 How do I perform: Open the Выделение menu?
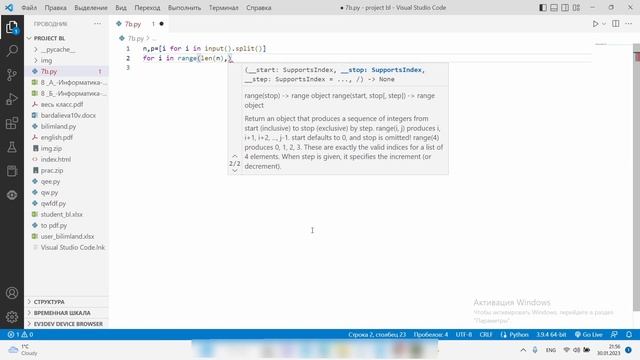click(x=91, y=8)
